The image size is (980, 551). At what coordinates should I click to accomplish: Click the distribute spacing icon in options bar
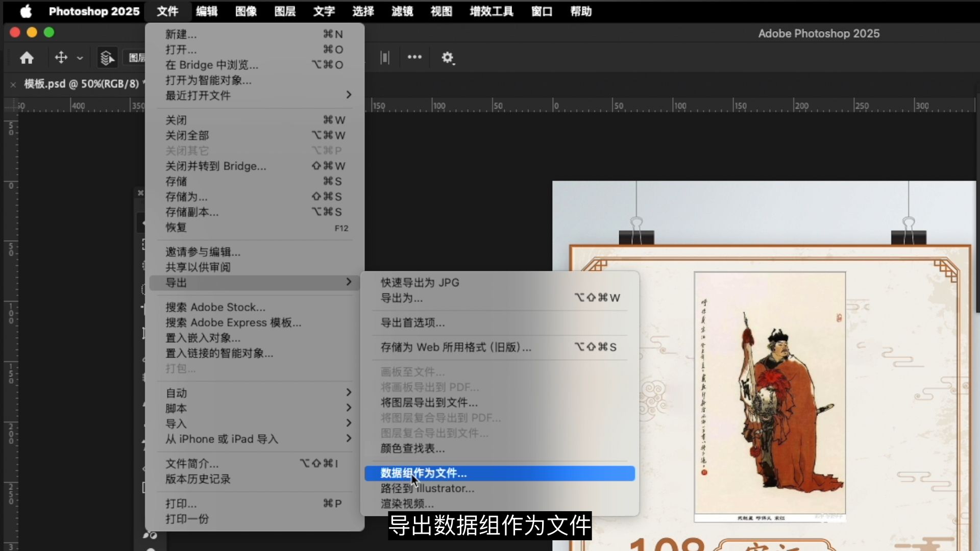click(x=385, y=58)
